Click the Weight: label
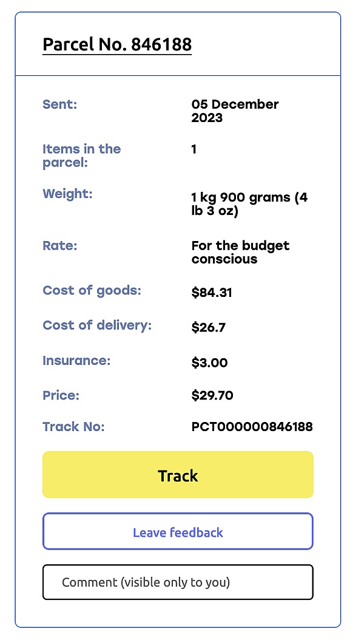Screen dimensions: 364x643 67,194
